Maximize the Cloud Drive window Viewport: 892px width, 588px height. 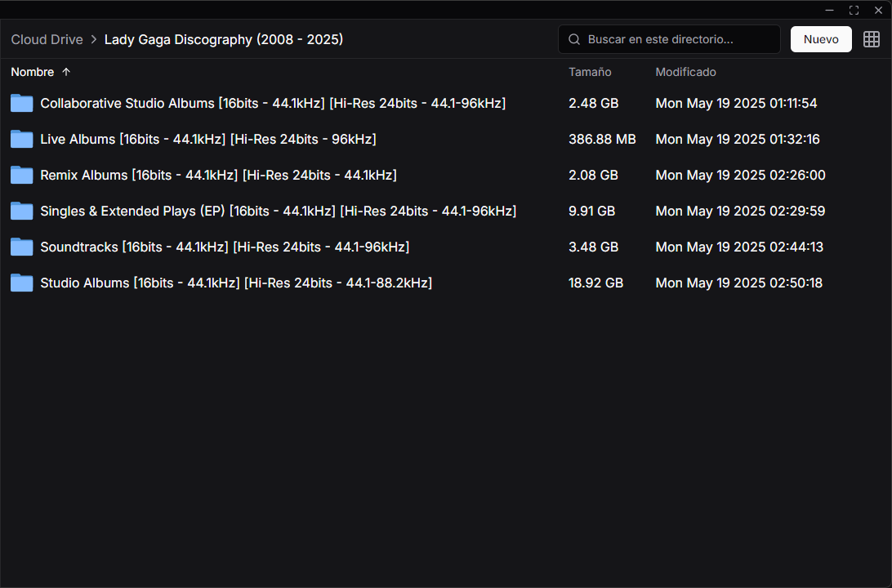coord(854,11)
